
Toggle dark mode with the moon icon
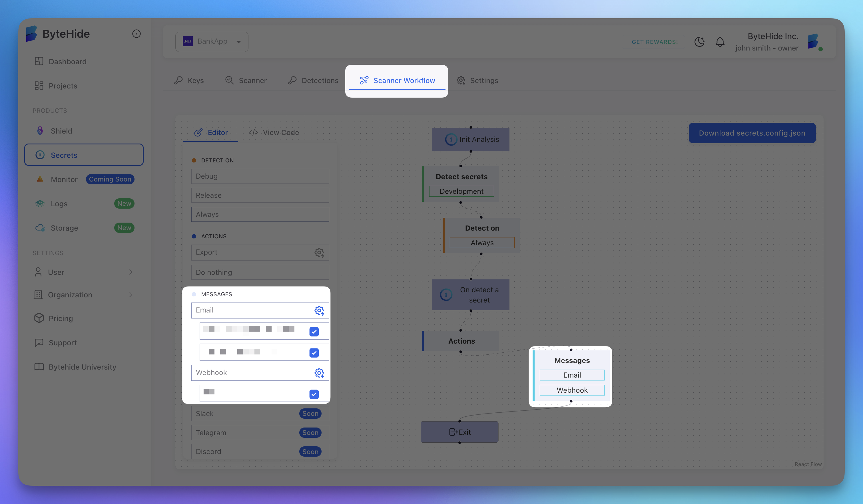pos(699,42)
